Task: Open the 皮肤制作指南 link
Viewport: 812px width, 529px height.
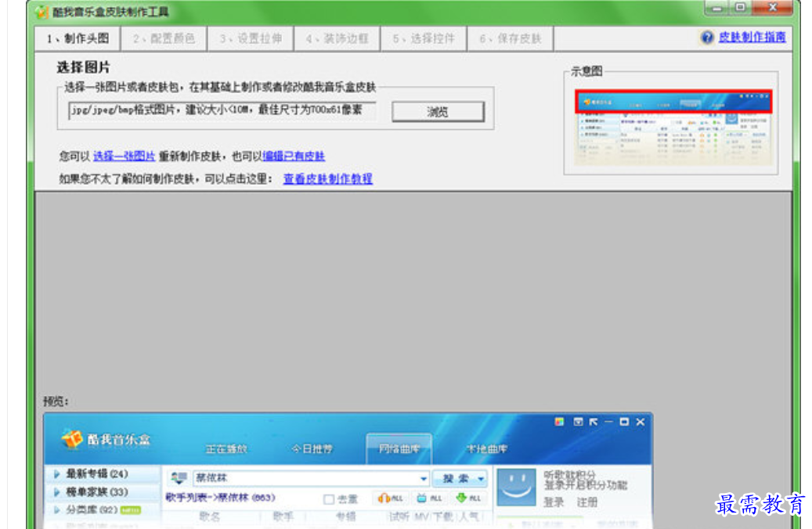Action: 752,38
